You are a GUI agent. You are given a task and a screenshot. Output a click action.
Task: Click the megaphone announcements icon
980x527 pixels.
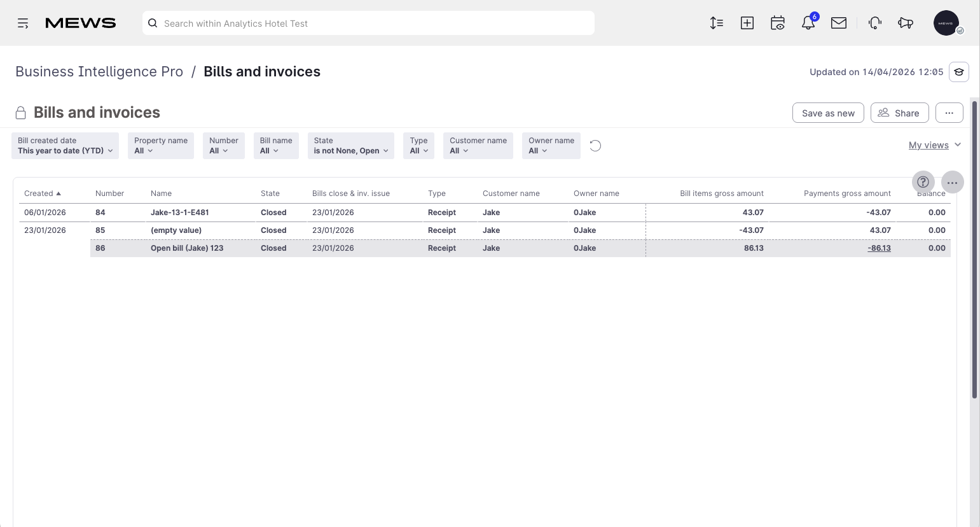[x=906, y=24]
